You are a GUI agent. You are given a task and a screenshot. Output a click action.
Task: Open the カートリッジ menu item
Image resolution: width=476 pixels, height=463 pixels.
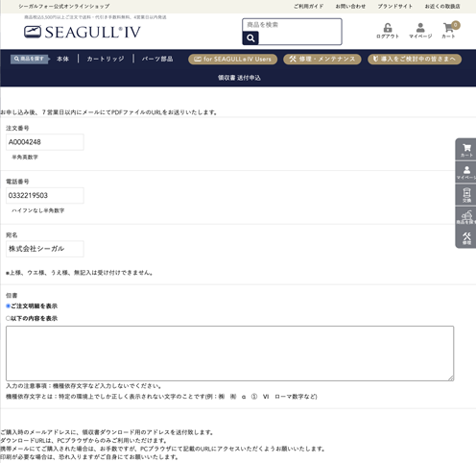click(106, 59)
